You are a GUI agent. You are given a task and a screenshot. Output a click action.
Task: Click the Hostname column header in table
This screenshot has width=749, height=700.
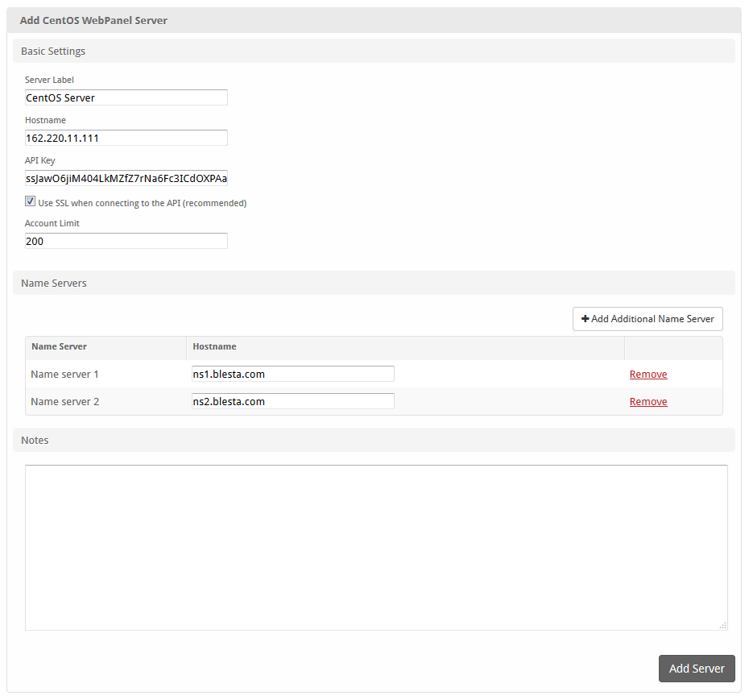pyautogui.click(x=214, y=346)
